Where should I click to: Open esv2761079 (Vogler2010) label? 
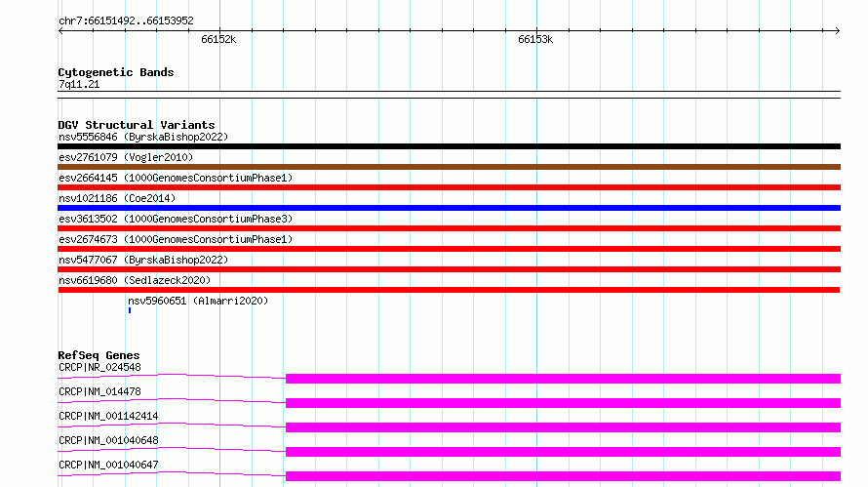(126, 157)
